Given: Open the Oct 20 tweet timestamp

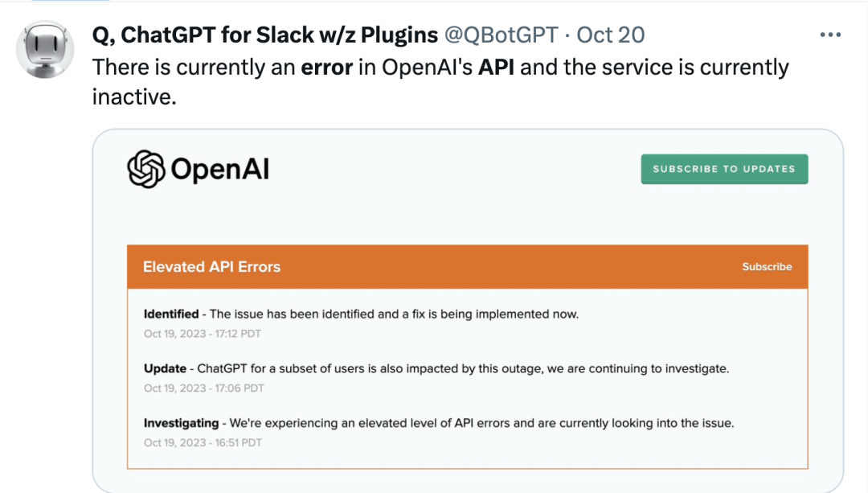Looking at the screenshot, I should [x=611, y=35].
